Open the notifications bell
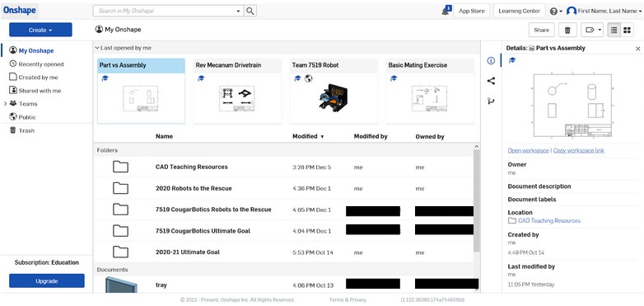644x306 pixels. tap(446, 11)
